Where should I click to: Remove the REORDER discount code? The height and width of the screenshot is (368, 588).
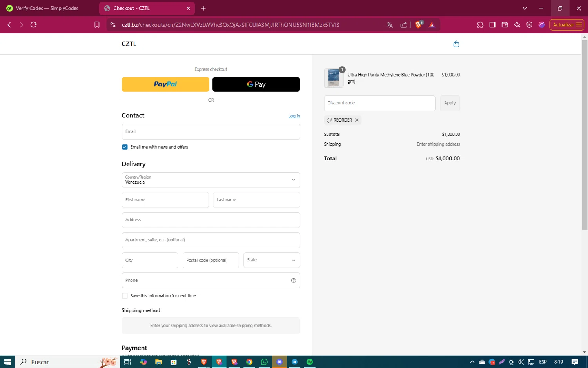click(357, 120)
